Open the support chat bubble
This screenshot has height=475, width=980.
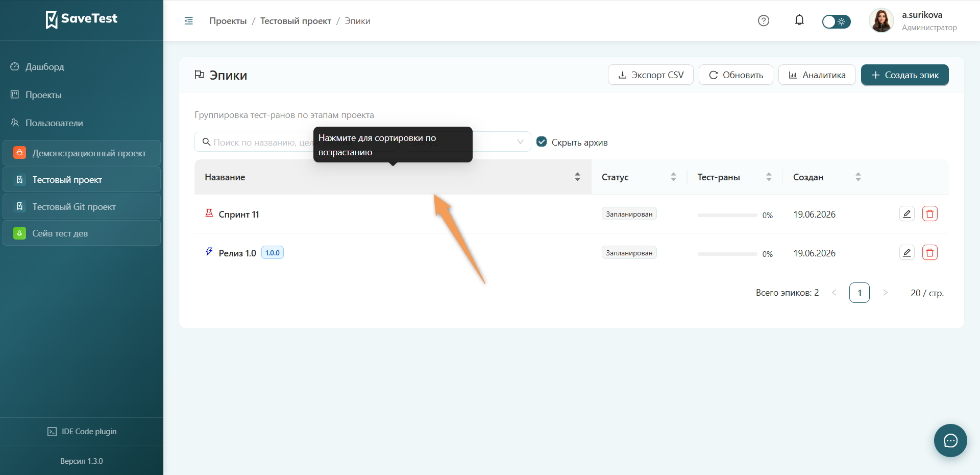coord(950,440)
